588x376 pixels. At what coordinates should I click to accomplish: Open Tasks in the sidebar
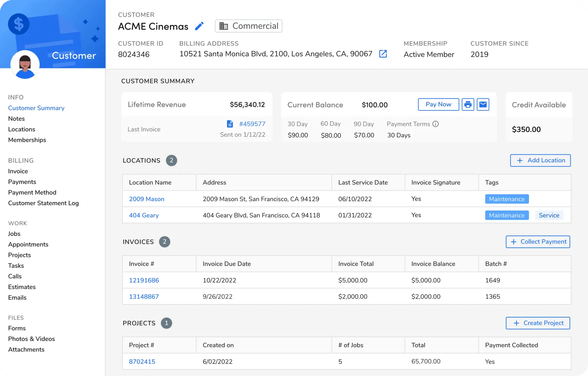pyautogui.click(x=16, y=266)
